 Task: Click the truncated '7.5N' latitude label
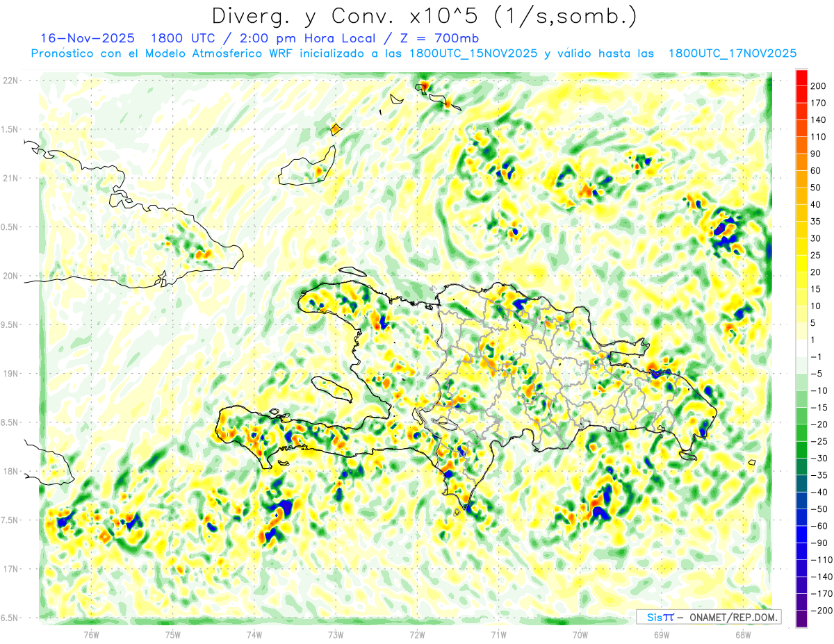(10, 520)
